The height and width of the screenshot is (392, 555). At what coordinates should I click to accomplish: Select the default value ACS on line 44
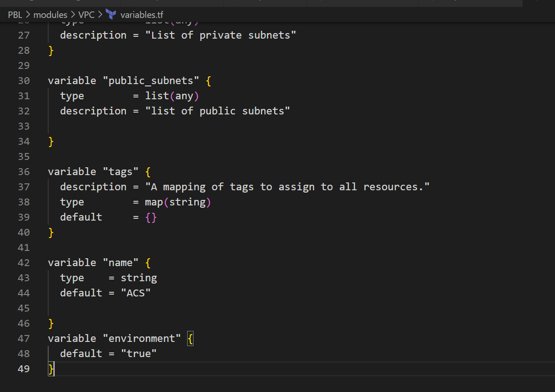(x=137, y=293)
